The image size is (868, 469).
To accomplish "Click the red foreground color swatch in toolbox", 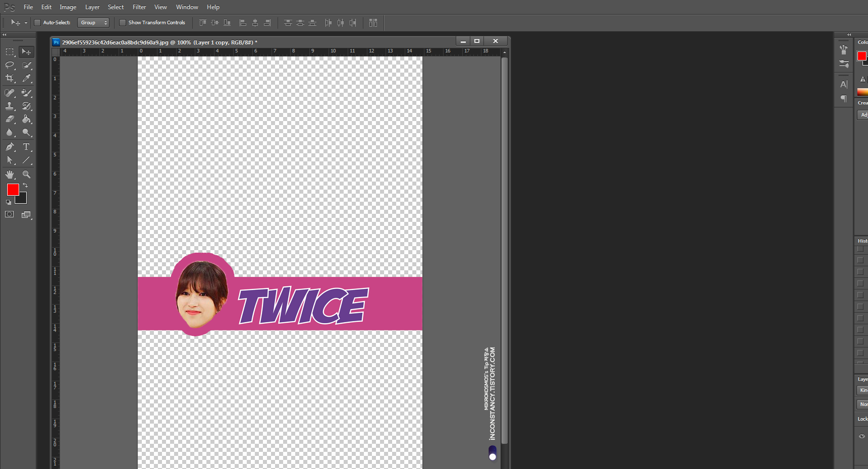I will coord(13,190).
